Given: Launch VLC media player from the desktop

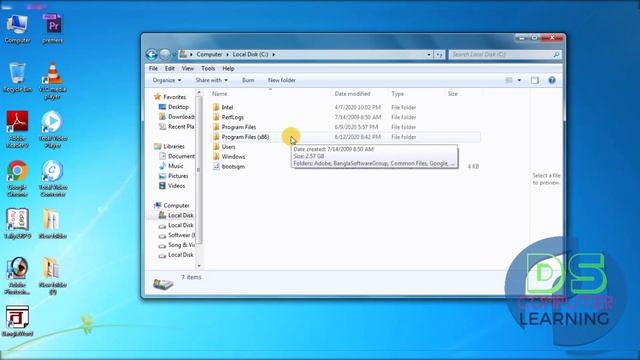Looking at the screenshot, I should [53, 81].
